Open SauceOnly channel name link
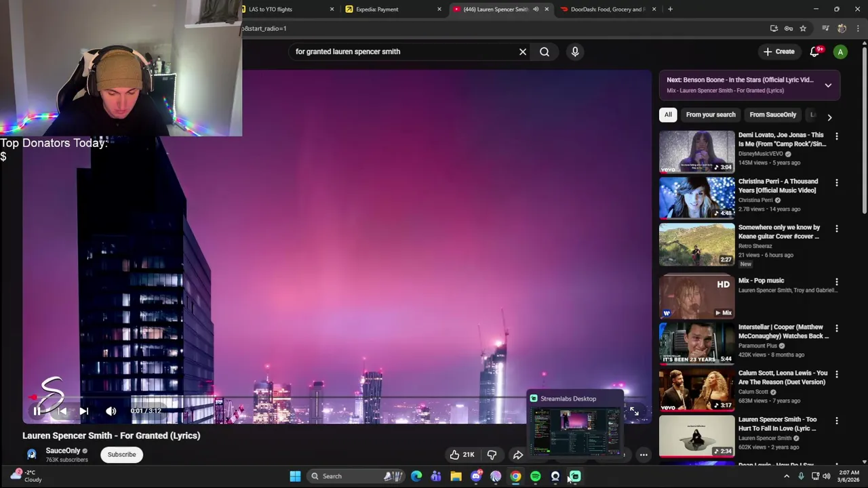 63,451
